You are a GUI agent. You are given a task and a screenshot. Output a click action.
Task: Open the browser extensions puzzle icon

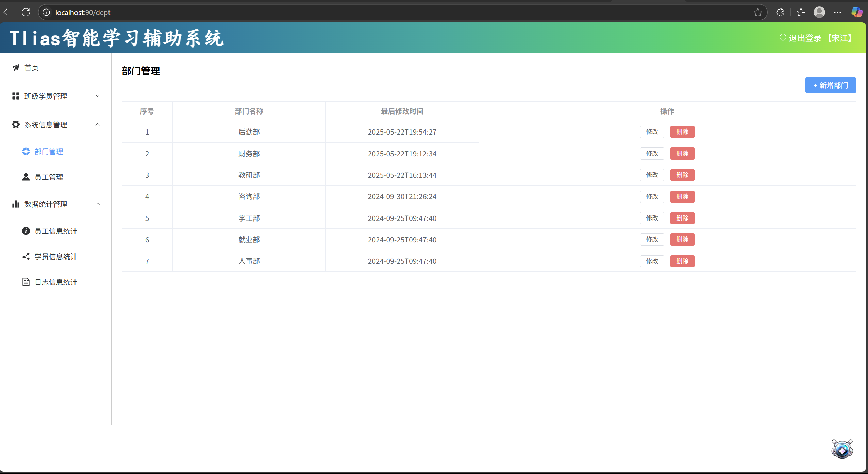point(780,13)
